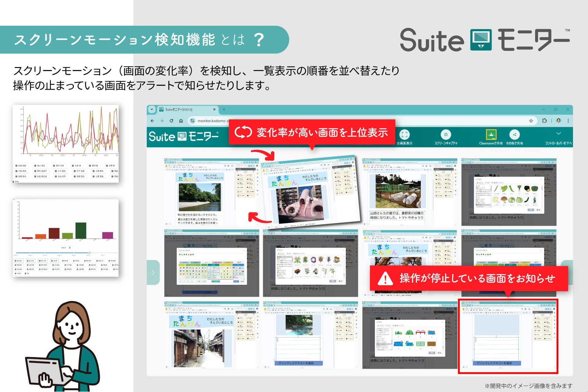This screenshot has height=392, width=588.
Task: Open the tab search dropdown arrow
Action: [x=152, y=109]
